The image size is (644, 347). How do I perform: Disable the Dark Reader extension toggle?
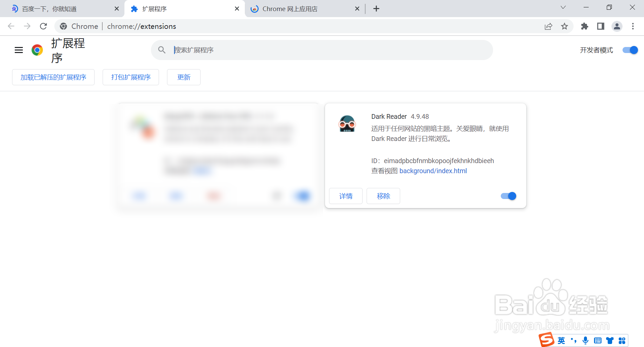(x=508, y=196)
